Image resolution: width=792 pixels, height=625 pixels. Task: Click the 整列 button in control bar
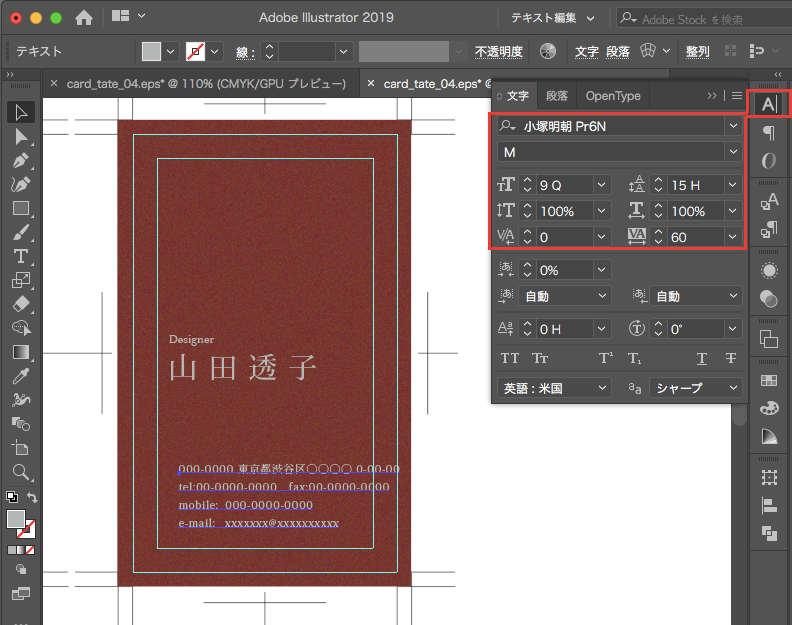coord(697,51)
